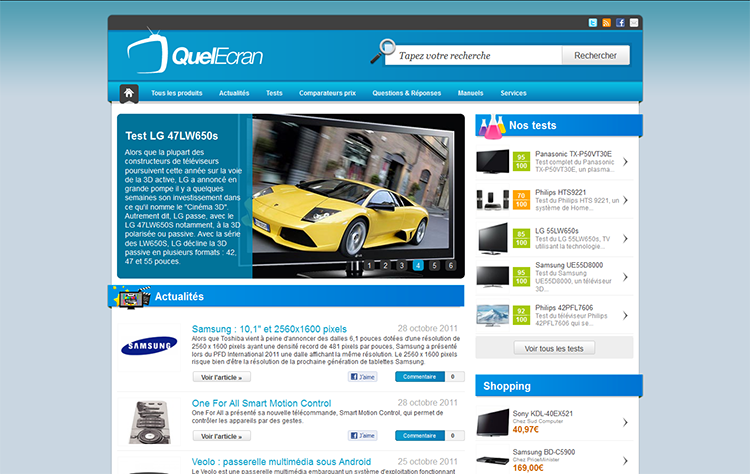The width and height of the screenshot is (750, 474).
Task: Click Commentaire button on Samsung article
Action: coord(419,377)
